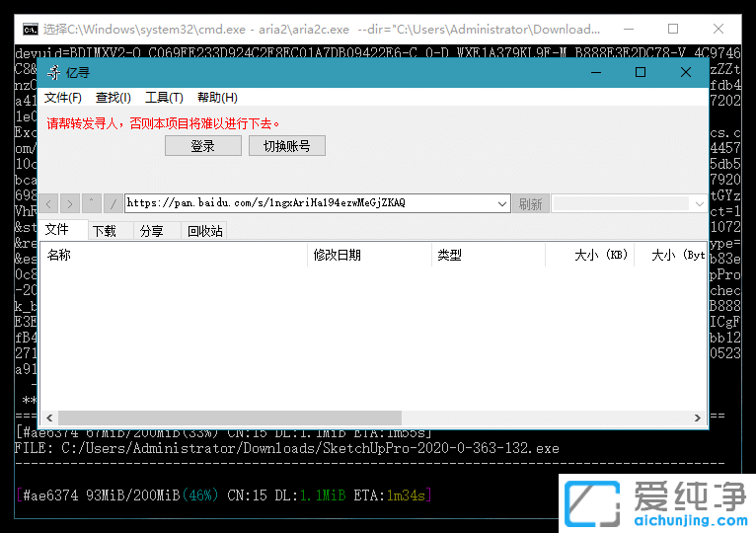Go up one folder with the caret button

(91, 203)
